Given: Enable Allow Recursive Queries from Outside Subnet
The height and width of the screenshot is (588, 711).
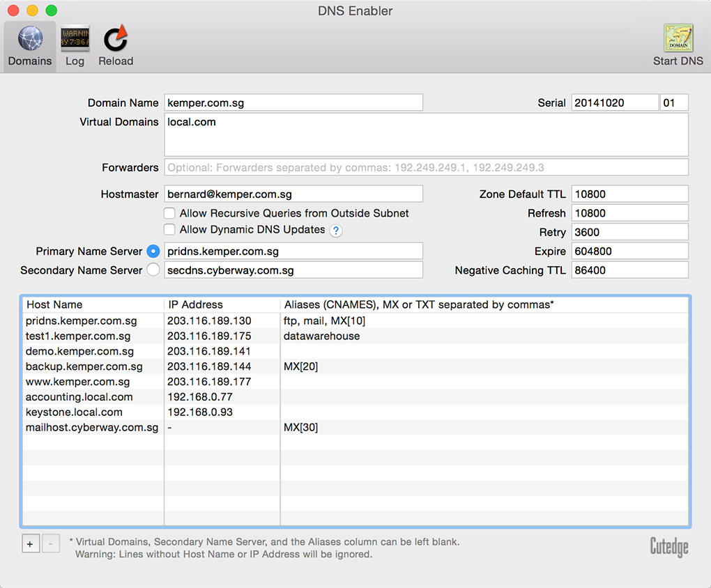Looking at the screenshot, I should pos(169,213).
